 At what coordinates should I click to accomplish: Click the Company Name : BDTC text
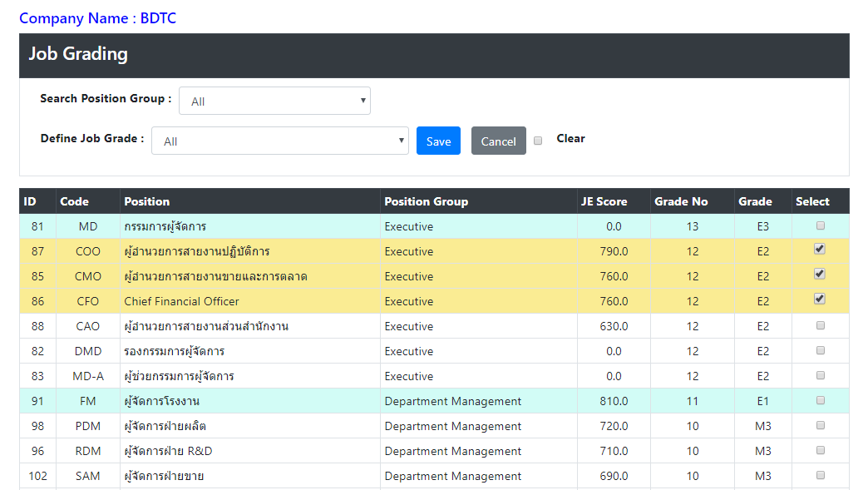[x=97, y=18]
